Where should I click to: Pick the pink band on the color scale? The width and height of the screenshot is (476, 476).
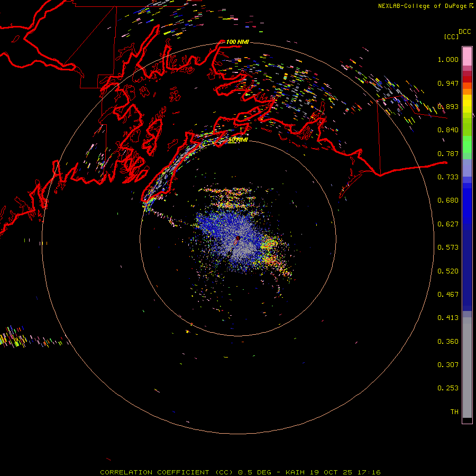pyautogui.click(x=467, y=57)
